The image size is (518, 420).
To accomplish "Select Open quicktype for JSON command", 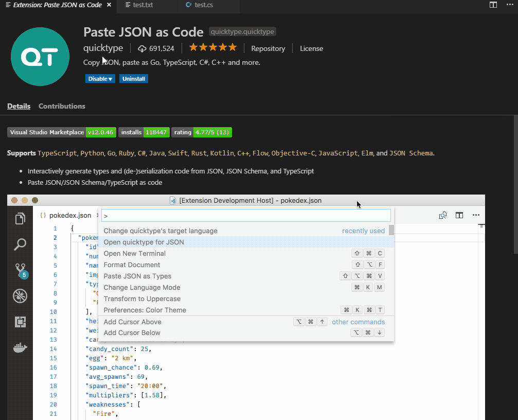I will [x=246, y=242].
